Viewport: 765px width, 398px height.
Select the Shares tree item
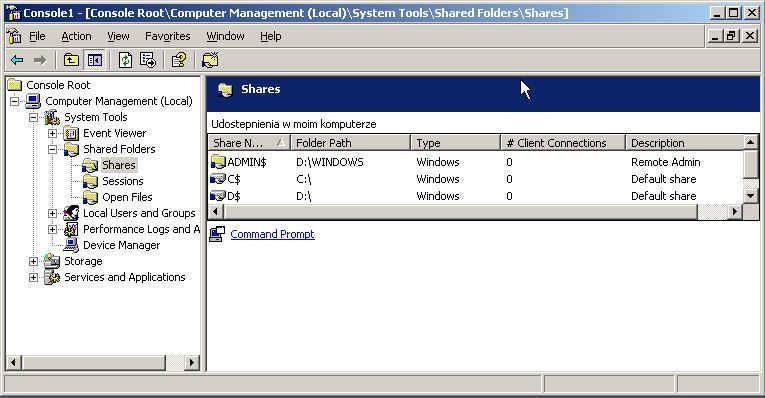click(x=119, y=165)
